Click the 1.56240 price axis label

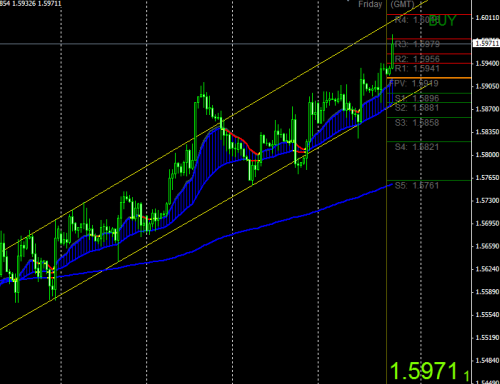point(487,269)
